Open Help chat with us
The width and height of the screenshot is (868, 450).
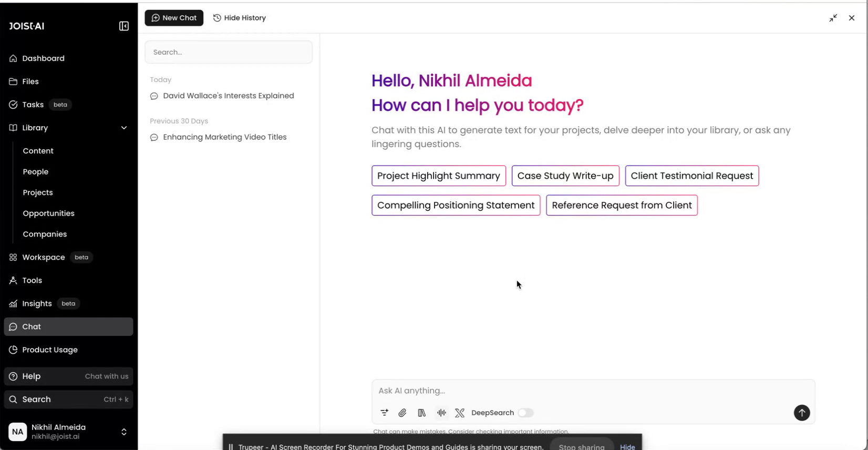[68, 376]
